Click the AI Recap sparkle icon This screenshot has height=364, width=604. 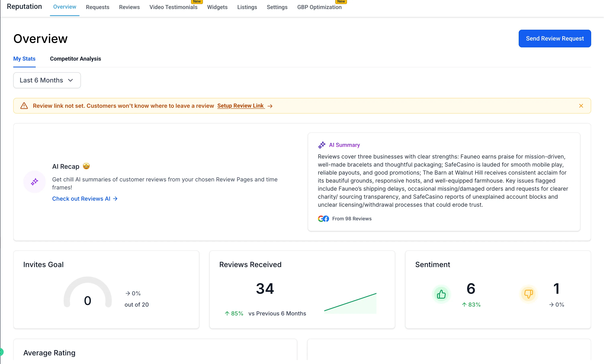35,182
